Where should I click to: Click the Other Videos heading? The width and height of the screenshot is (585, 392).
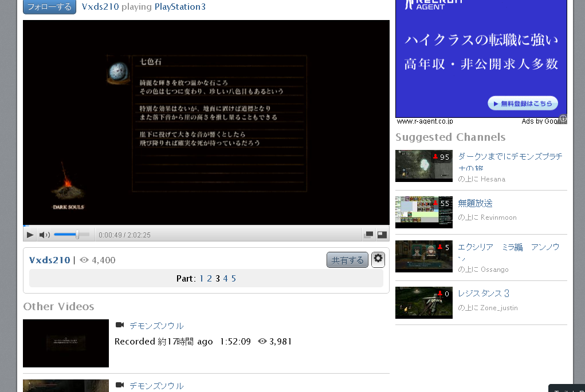tap(58, 306)
